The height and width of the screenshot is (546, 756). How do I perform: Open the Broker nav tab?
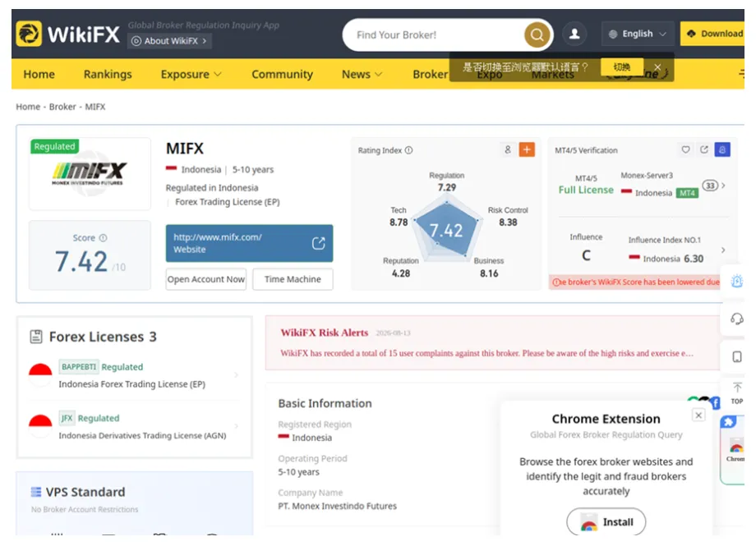[x=430, y=74]
